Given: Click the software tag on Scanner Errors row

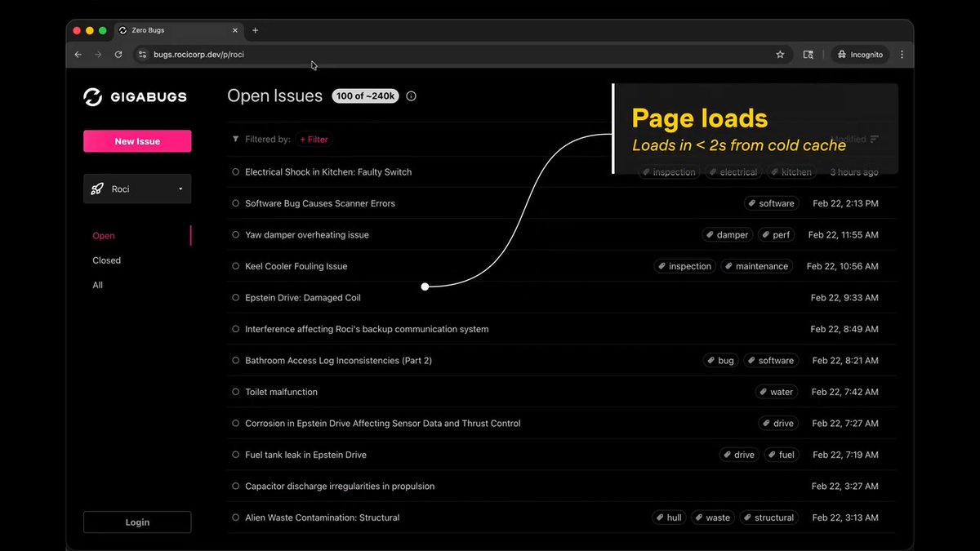Looking at the screenshot, I should tap(771, 203).
